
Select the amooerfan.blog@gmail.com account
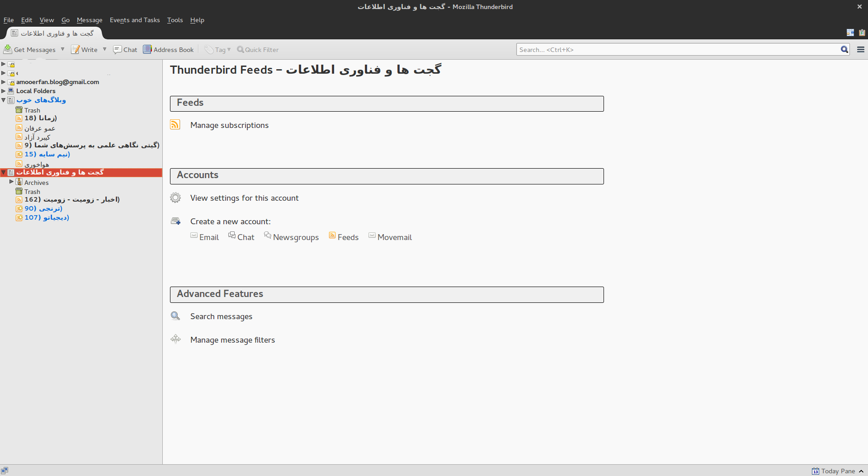click(57, 82)
